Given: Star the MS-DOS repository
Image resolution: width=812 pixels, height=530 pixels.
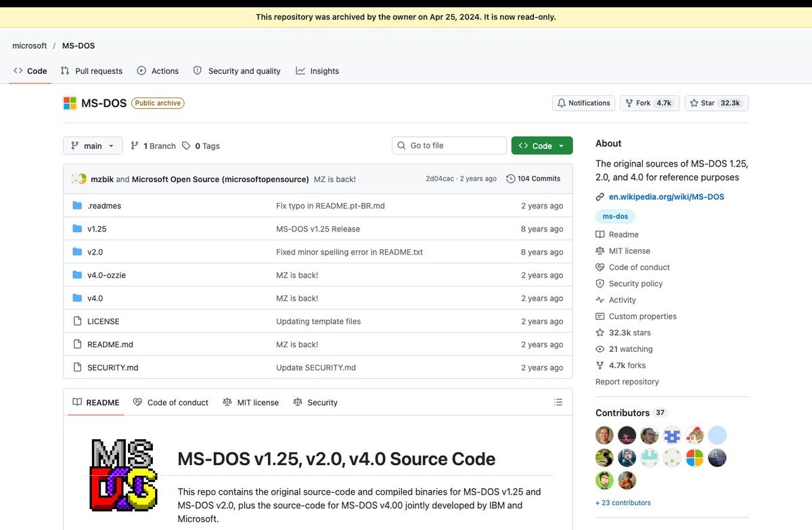Looking at the screenshot, I should 716,103.
